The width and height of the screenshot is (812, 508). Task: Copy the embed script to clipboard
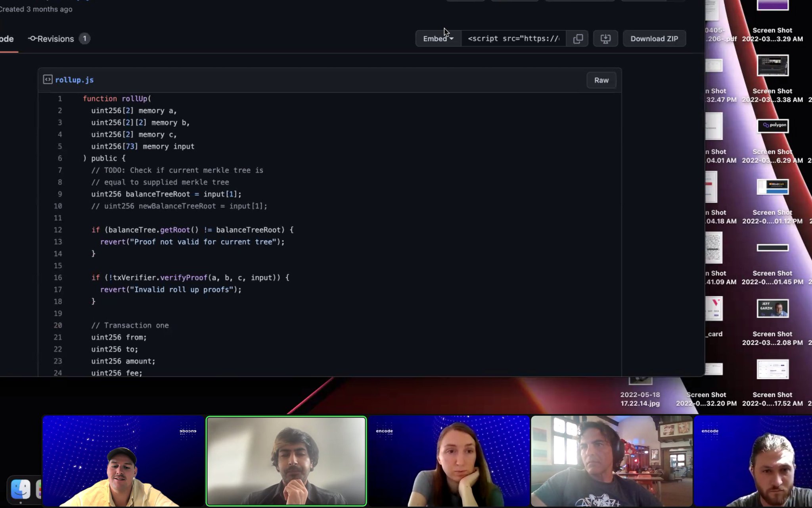click(578, 38)
